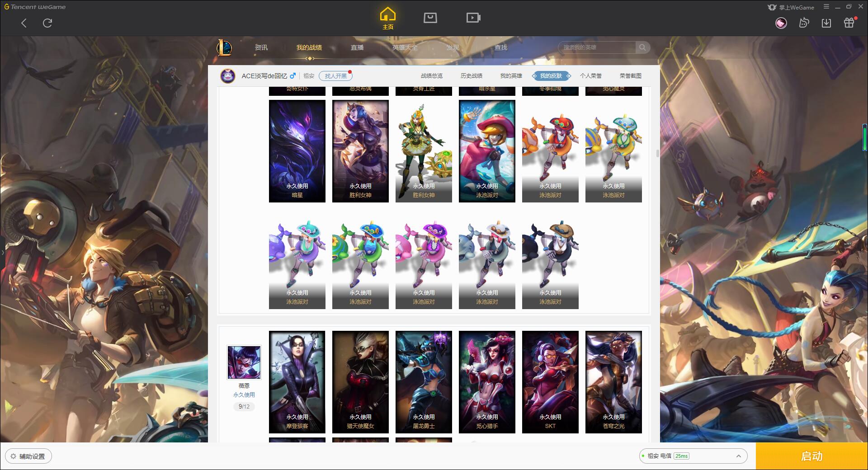Click the skin list scrollbar handle
Screen dimensions: 868x470
coord(657,154)
